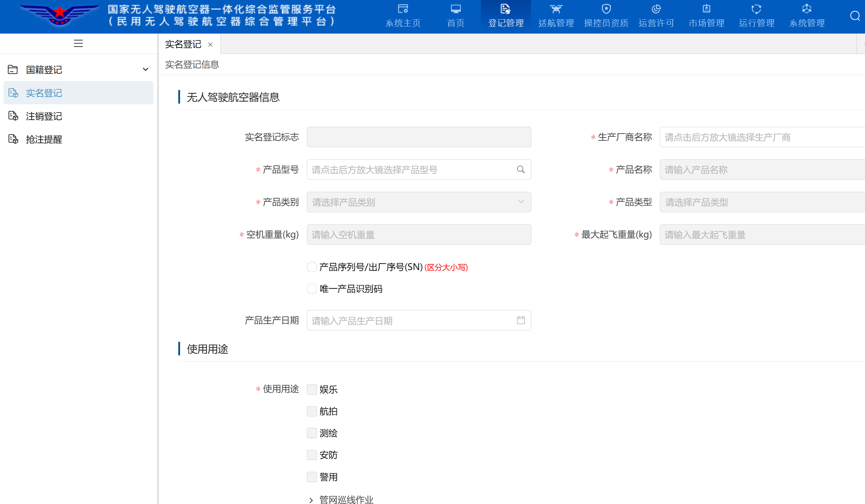
Task: Click the 运营许可 pie chart icon
Action: [656, 9]
